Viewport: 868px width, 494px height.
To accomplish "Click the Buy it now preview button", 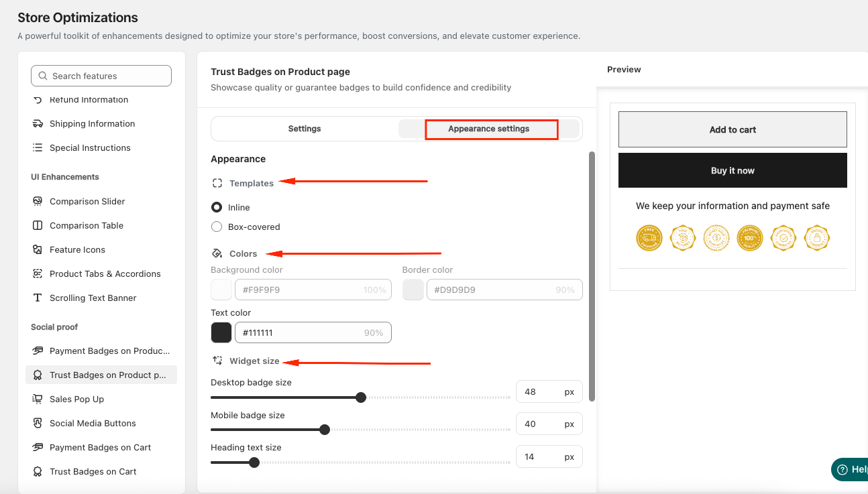I will click(733, 170).
